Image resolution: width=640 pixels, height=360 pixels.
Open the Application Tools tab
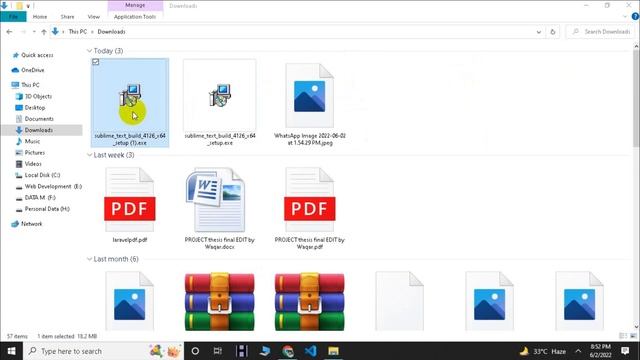pos(135,17)
